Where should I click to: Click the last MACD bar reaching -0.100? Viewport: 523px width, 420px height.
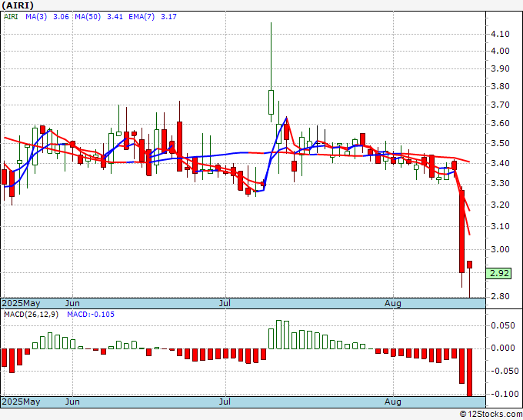tap(469, 372)
